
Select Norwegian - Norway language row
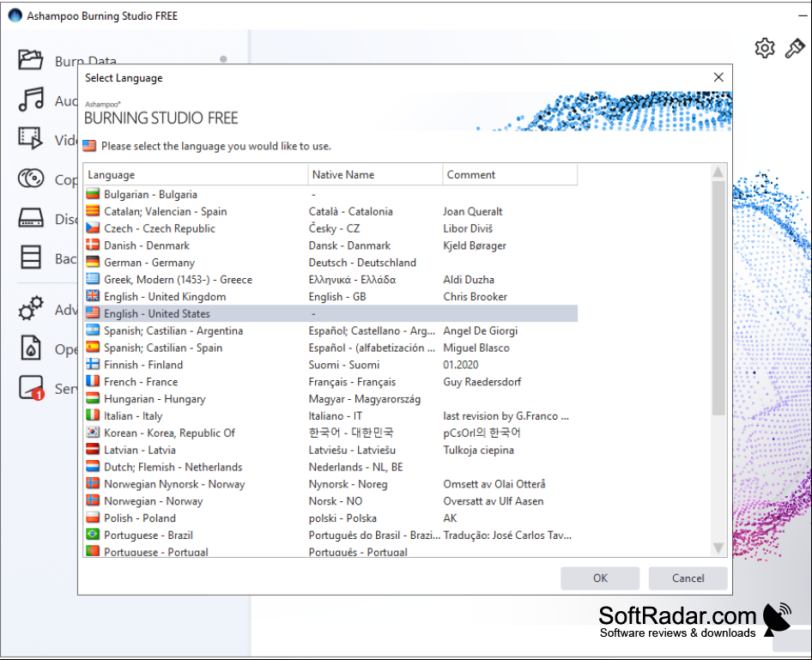[x=330, y=501]
